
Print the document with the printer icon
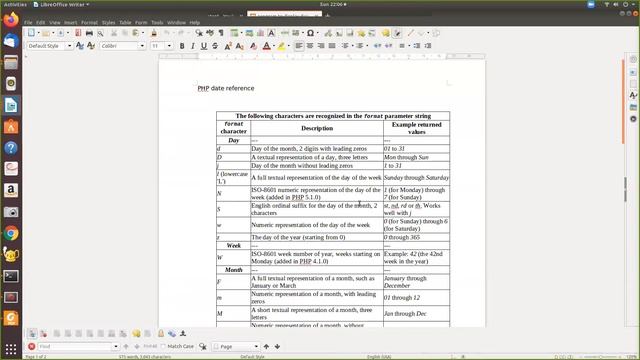(x=89, y=33)
